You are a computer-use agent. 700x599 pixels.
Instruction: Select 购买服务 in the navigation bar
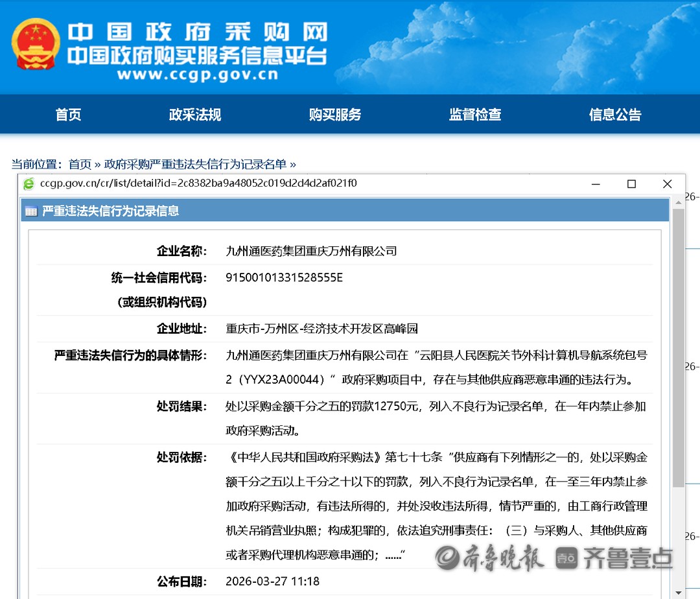click(x=335, y=115)
